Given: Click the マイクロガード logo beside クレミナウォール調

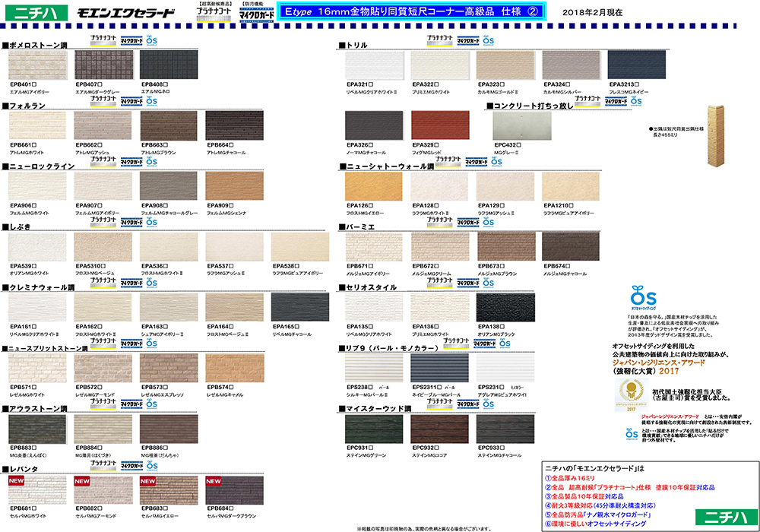Looking at the screenshot, I should point(131,283).
